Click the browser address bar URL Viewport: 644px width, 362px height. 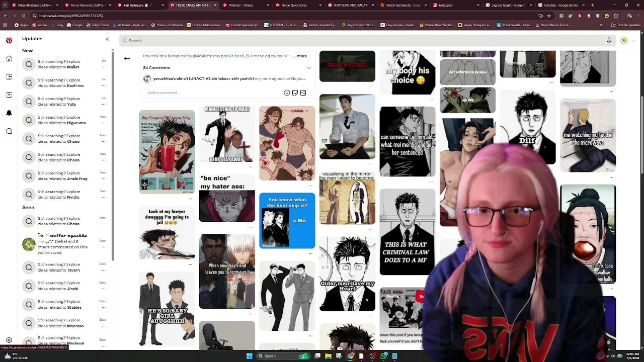point(71,16)
